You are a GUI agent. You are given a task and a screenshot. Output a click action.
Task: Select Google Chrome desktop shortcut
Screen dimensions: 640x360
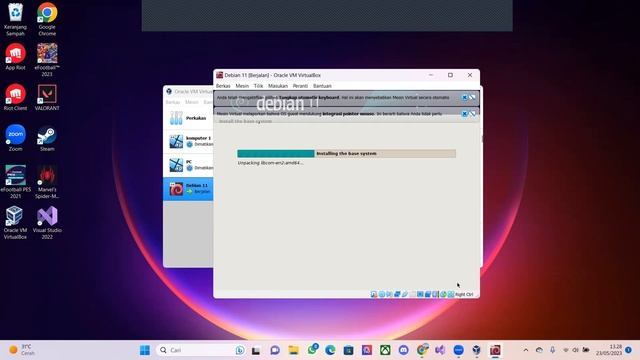(x=47, y=19)
